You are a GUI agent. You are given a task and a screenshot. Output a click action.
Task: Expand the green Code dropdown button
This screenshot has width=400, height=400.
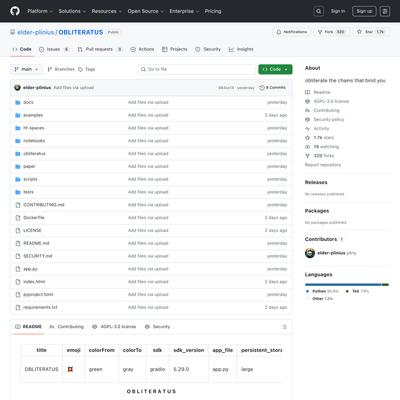coord(275,69)
